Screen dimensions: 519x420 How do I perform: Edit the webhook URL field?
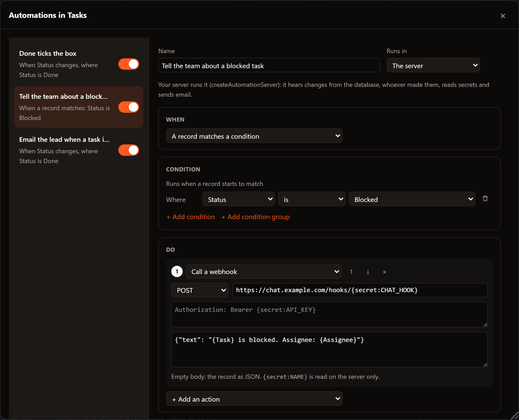pyautogui.click(x=360, y=290)
